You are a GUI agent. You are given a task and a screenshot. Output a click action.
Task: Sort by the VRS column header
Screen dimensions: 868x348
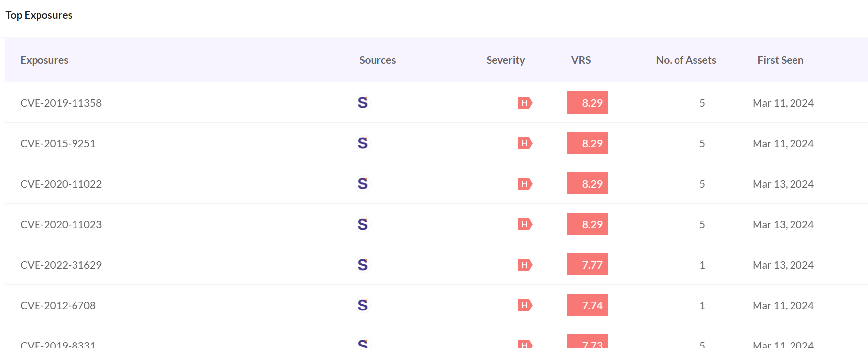click(x=581, y=60)
